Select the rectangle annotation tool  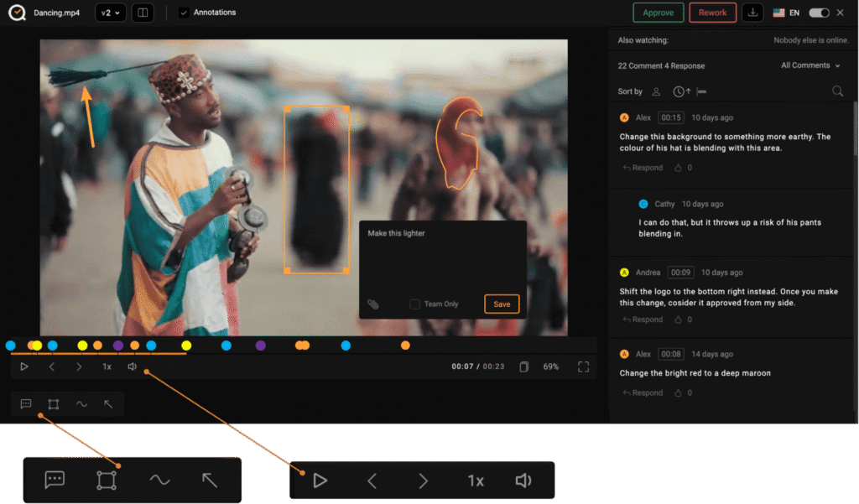[54, 404]
